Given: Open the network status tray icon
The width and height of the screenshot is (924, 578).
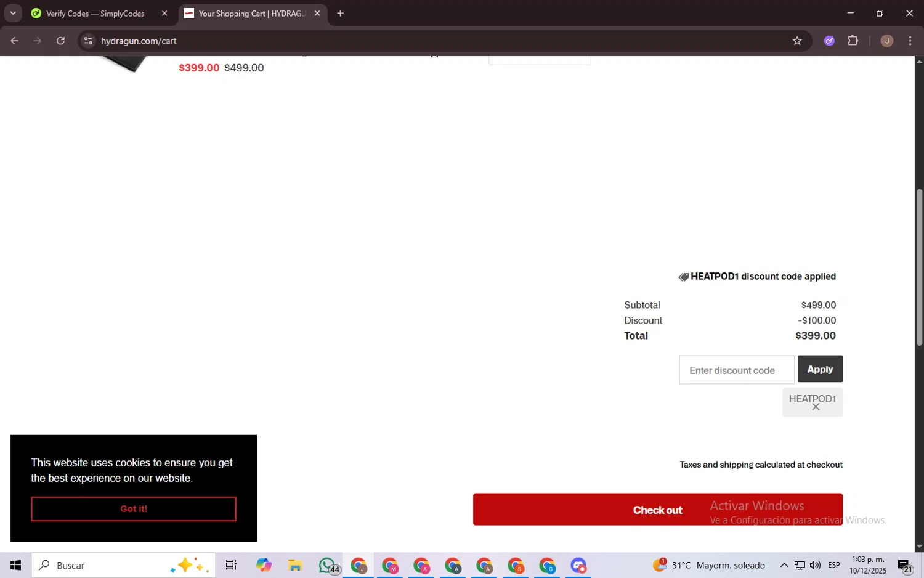Looking at the screenshot, I should pos(799,565).
